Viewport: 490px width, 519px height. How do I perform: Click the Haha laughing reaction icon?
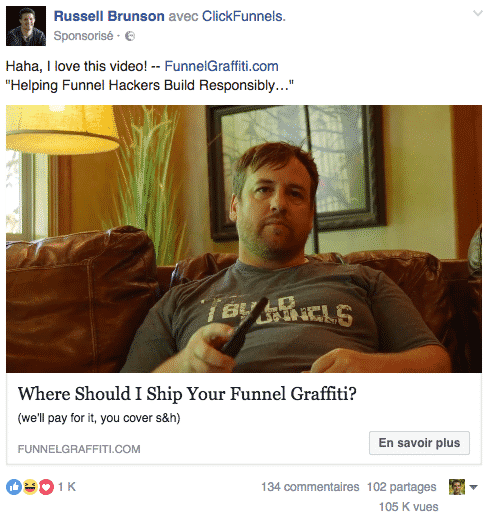pos(30,487)
